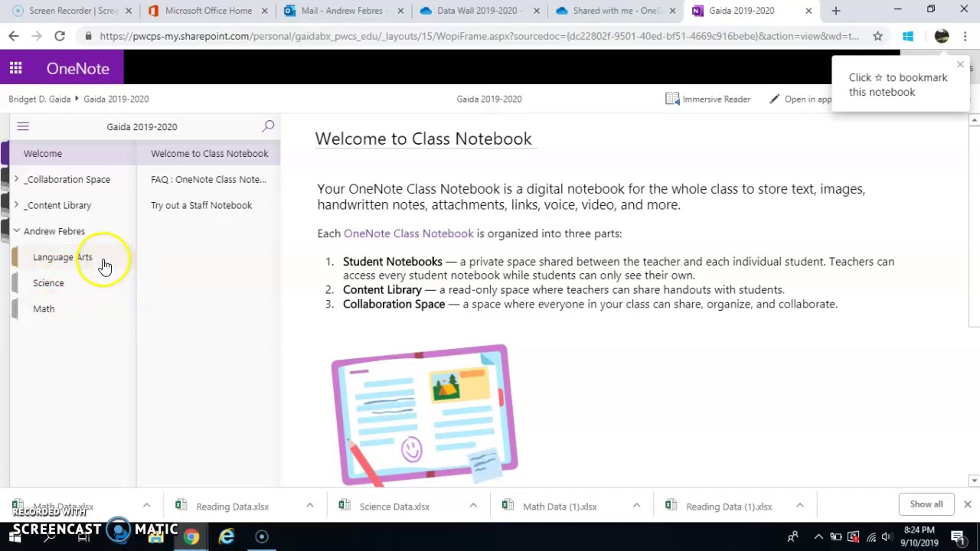Expand options for Math Data (1).xlsx download

[636, 506]
